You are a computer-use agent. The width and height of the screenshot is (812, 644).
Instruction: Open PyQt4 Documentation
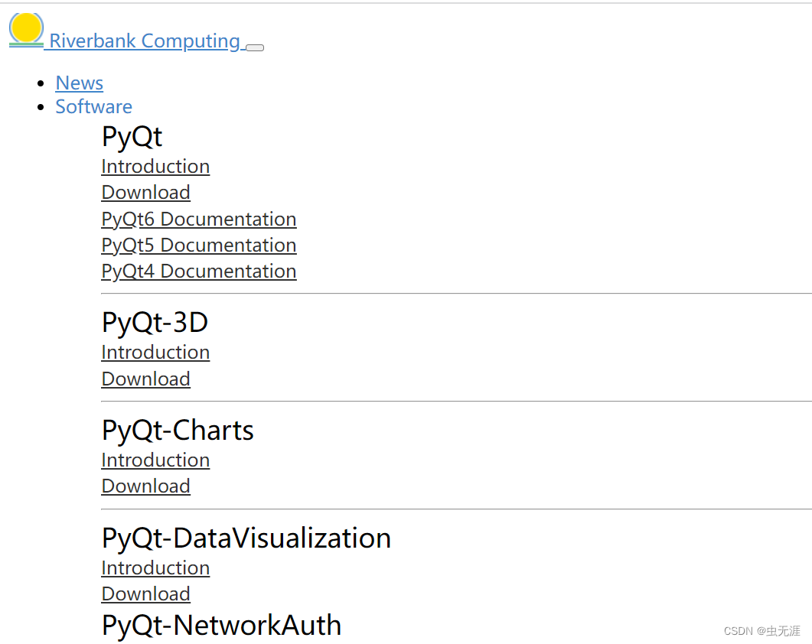[x=198, y=271]
